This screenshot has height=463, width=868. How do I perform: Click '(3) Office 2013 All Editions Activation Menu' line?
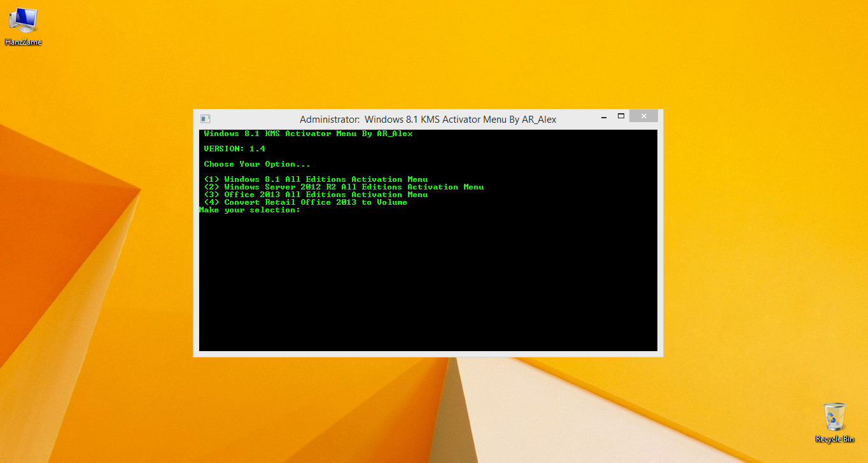(x=316, y=195)
